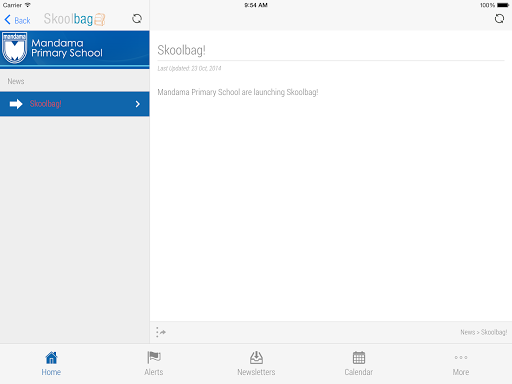Open the share icon below the article
The image size is (512, 384).
click(161, 332)
